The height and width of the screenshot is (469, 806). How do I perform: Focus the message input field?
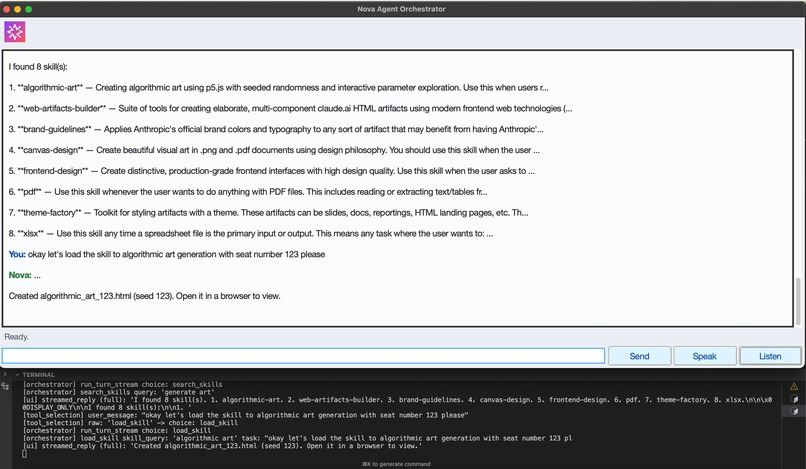pyautogui.click(x=303, y=356)
